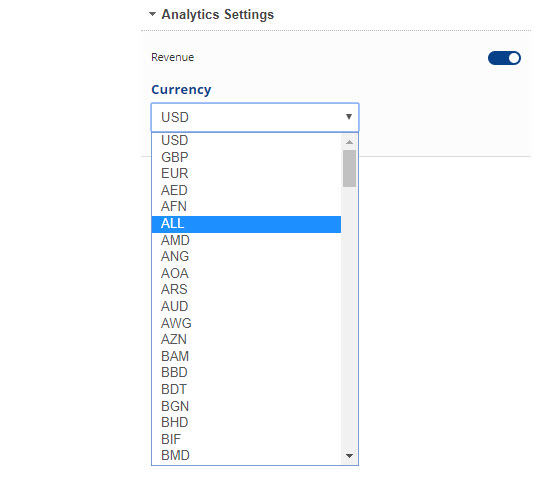
Task: Toggle the Revenue switch off
Action: pyautogui.click(x=504, y=58)
